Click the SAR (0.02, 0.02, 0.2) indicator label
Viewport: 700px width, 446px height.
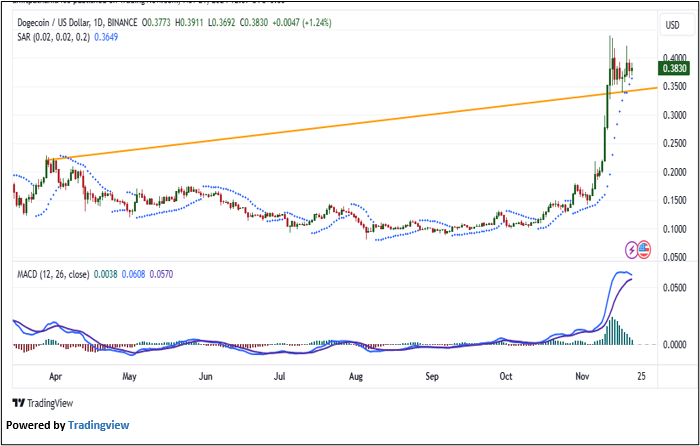pos(53,37)
